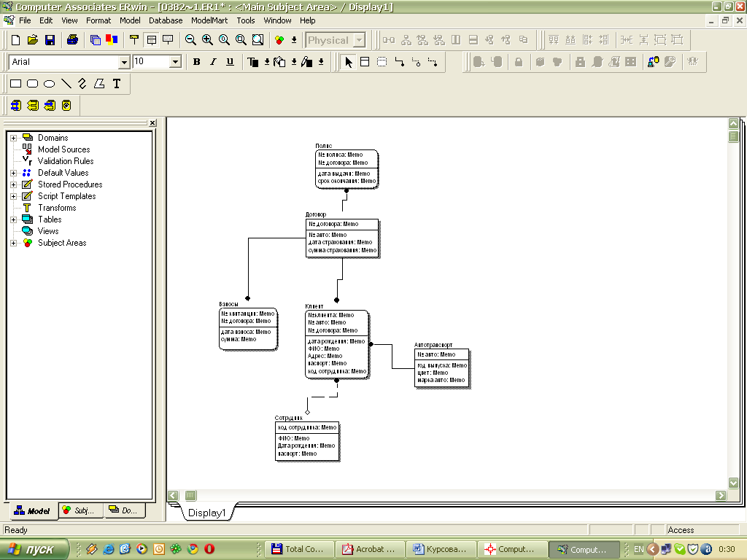Open the font name Arial dropdown
747x560 pixels.
[x=124, y=62]
